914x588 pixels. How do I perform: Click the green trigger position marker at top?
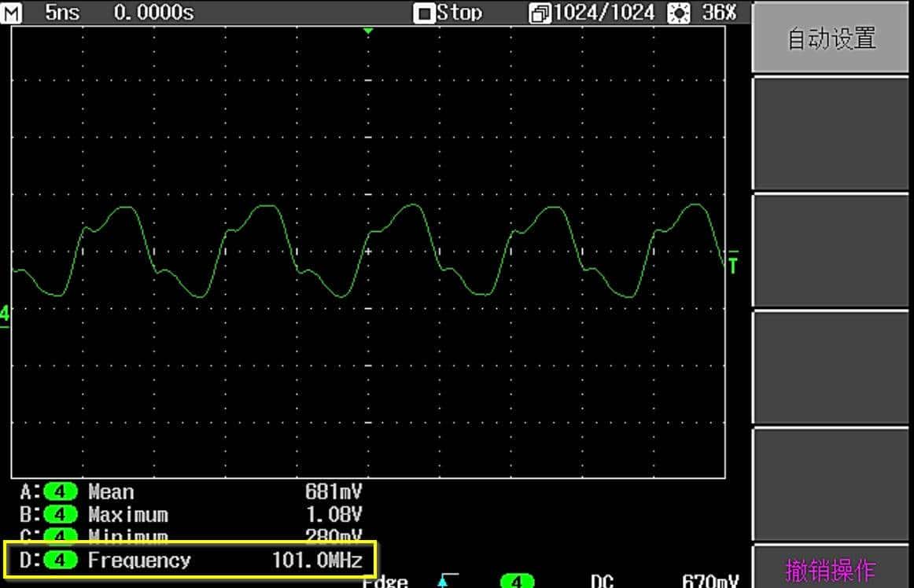pos(367,31)
